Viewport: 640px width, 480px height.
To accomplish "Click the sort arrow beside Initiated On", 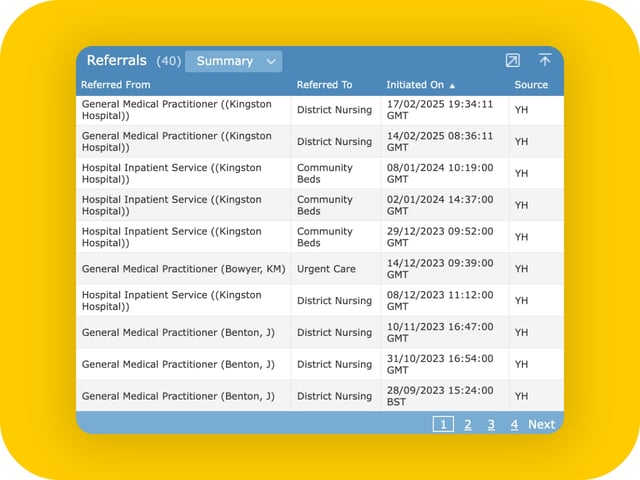I will (x=452, y=86).
